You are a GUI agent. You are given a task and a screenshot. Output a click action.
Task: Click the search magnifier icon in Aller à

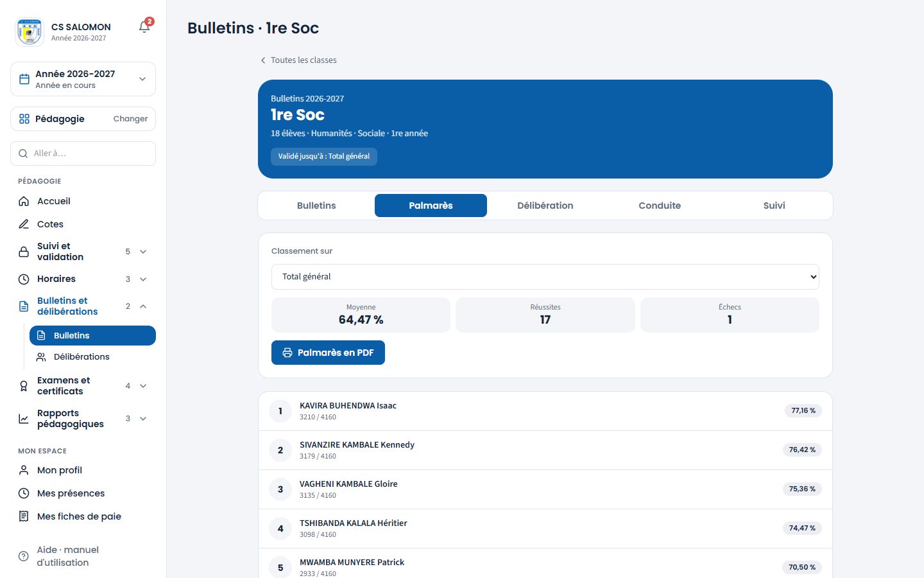[23, 153]
